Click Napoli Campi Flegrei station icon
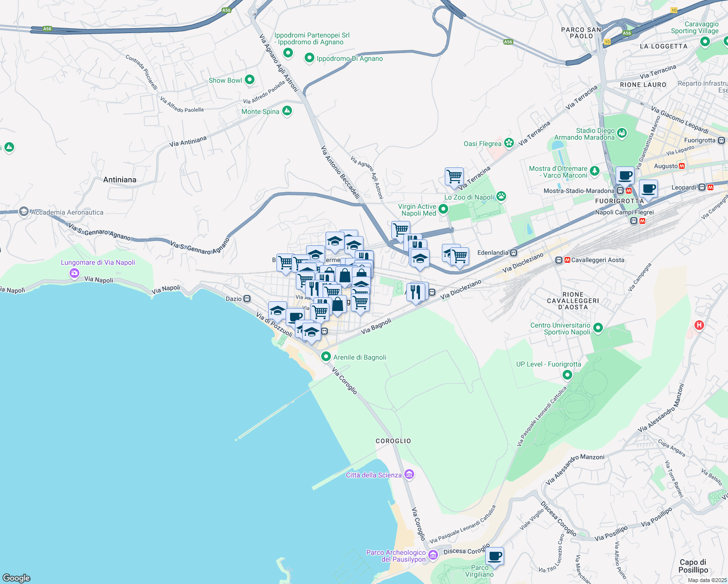This screenshot has height=584, width=728. 634,221
